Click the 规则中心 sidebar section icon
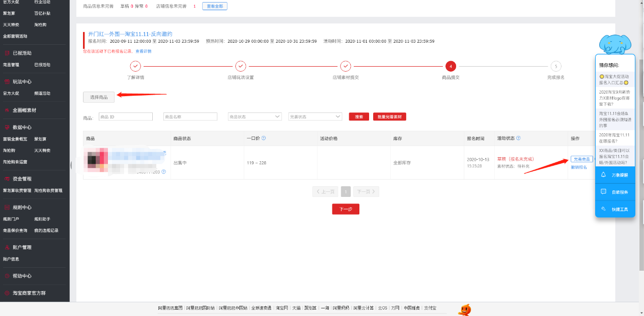 click(x=7, y=207)
